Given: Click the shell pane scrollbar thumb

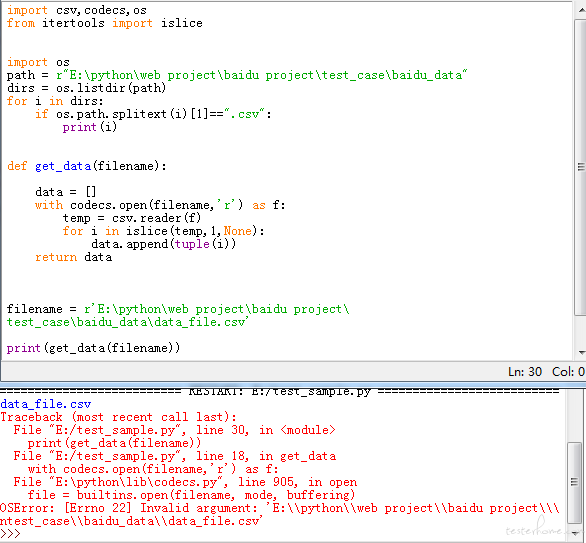Looking at the screenshot, I should pyautogui.click(x=574, y=482).
